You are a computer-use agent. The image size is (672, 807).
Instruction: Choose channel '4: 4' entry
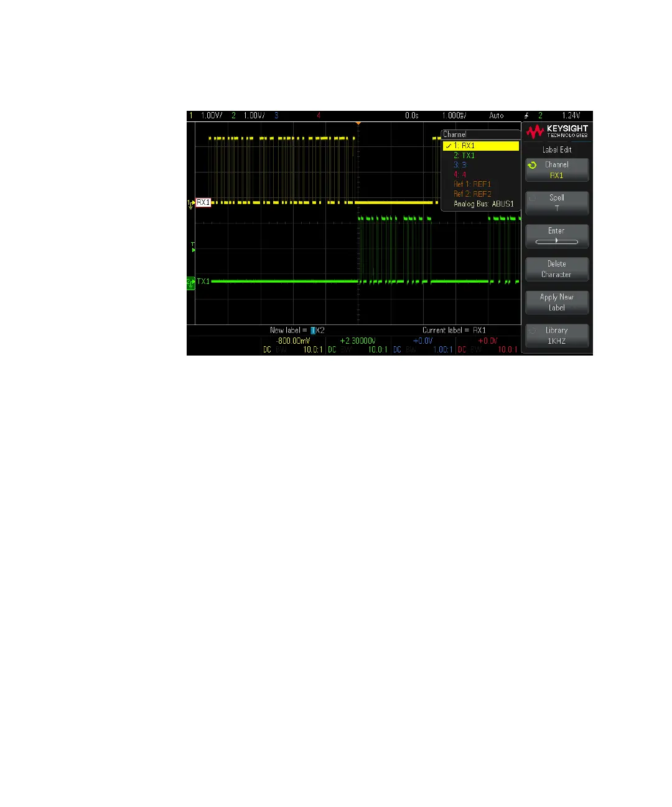[x=460, y=174]
